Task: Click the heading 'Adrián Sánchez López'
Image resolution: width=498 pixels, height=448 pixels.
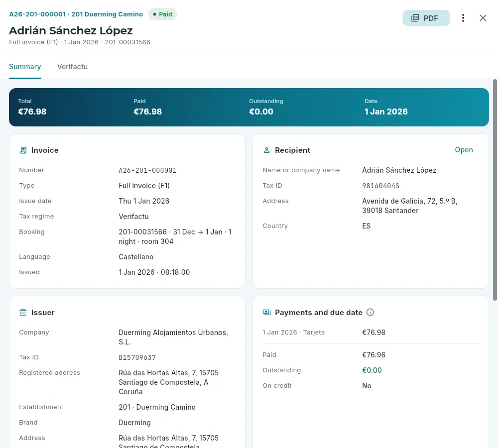Action: [71, 30]
